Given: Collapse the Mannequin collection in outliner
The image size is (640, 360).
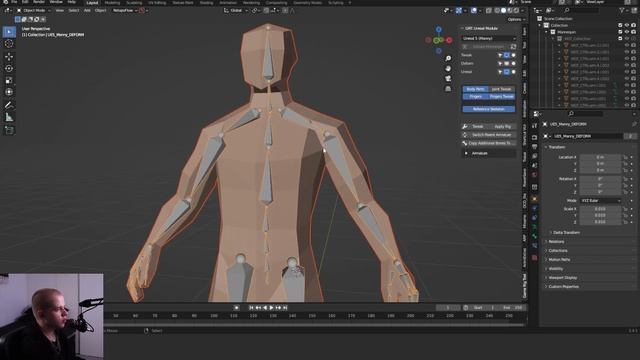Looking at the screenshot, I should click(x=547, y=32).
